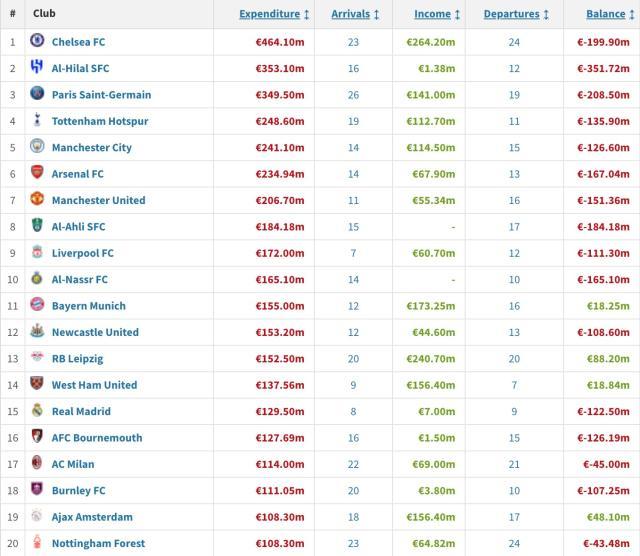
Task: Click the Liverpool FC crest icon
Action: coord(37,253)
